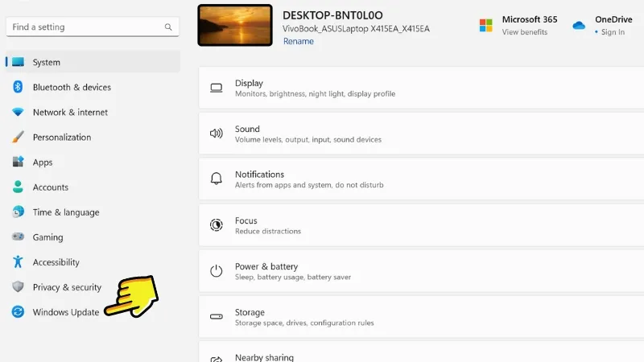Click the Bluetooth icon in sidebar

click(x=18, y=87)
